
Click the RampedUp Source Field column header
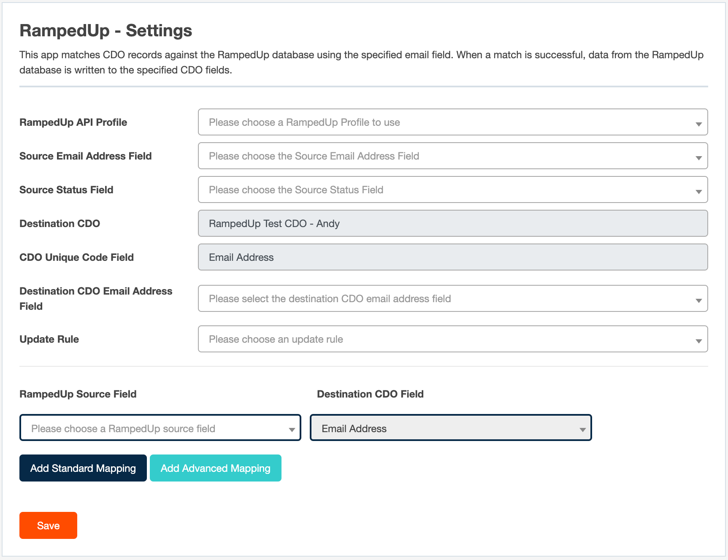pyautogui.click(x=78, y=394)
